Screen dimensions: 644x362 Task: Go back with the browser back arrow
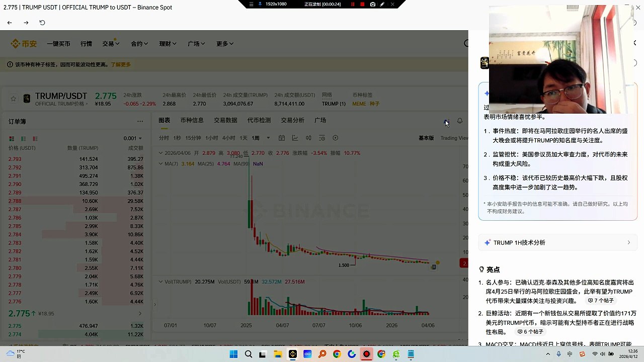click(x=10, y=23)
